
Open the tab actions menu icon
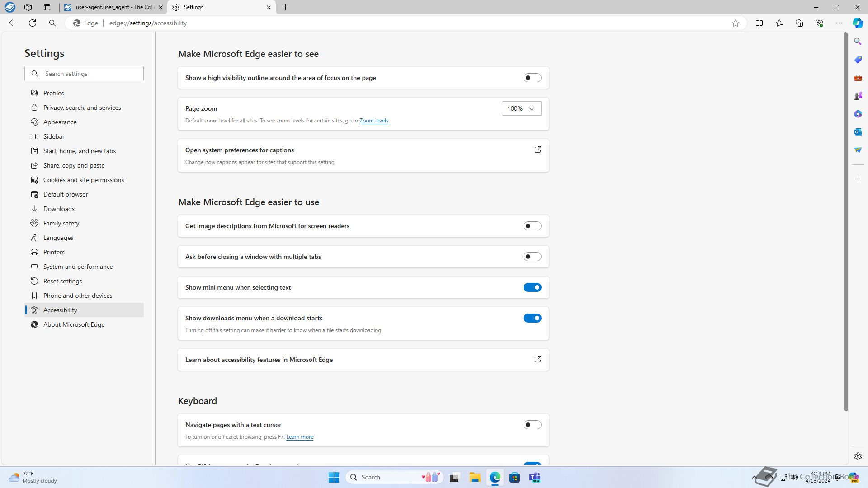[x=47, y=7]
